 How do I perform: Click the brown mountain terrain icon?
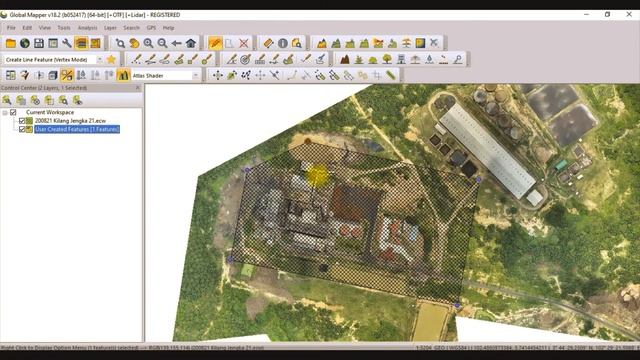tap(345, 60)
